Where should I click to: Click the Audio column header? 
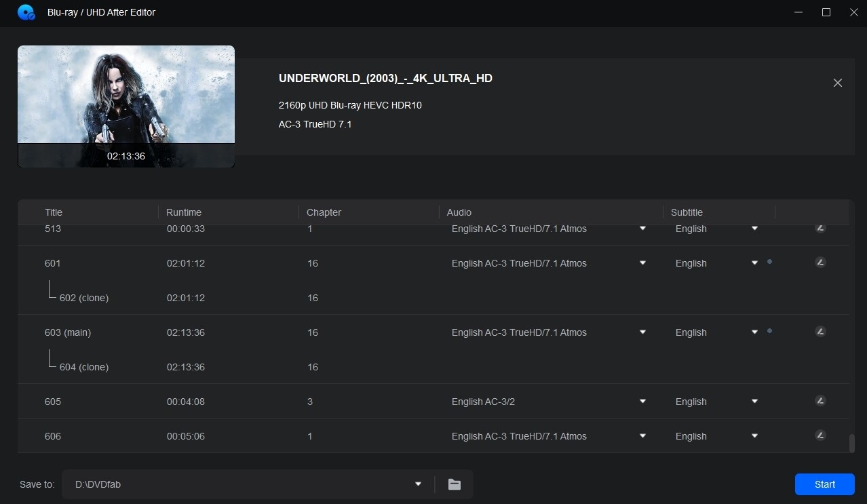coord(459,212)
